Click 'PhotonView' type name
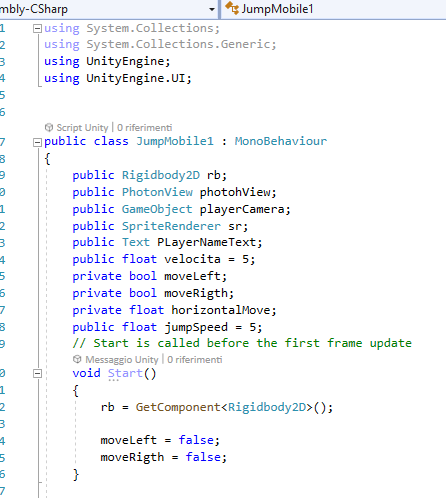Screen dimensions: 446x498 [157, 192]
